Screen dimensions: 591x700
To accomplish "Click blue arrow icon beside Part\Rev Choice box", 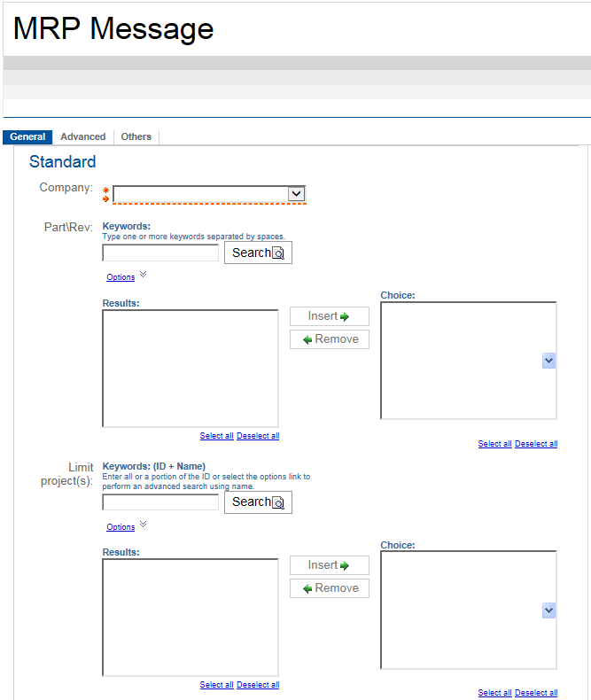I will coord(548,361).
